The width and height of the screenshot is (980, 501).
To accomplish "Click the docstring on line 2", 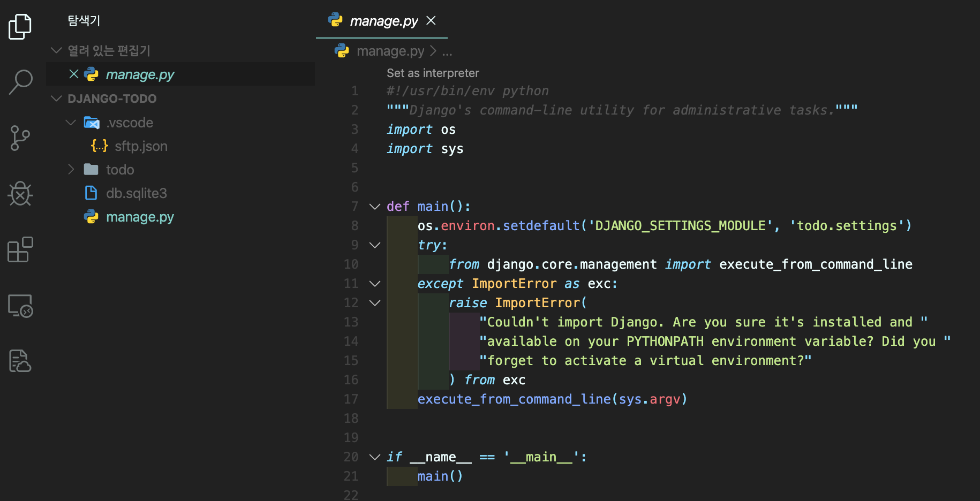I will click(x=622, y=110).
